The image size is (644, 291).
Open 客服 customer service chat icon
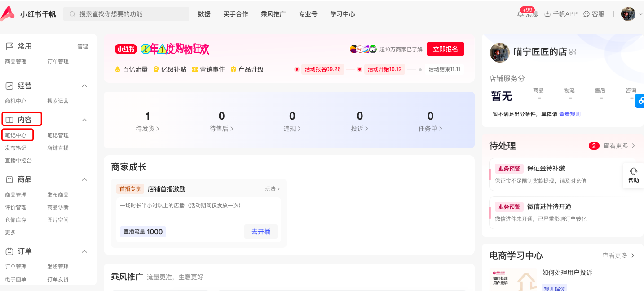(586, 14)
